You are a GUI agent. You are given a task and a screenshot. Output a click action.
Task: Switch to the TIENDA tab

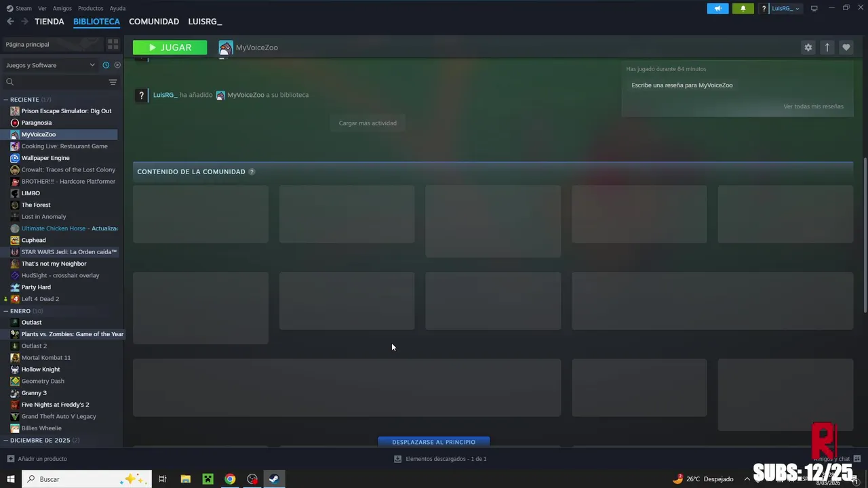coord(50,22)
